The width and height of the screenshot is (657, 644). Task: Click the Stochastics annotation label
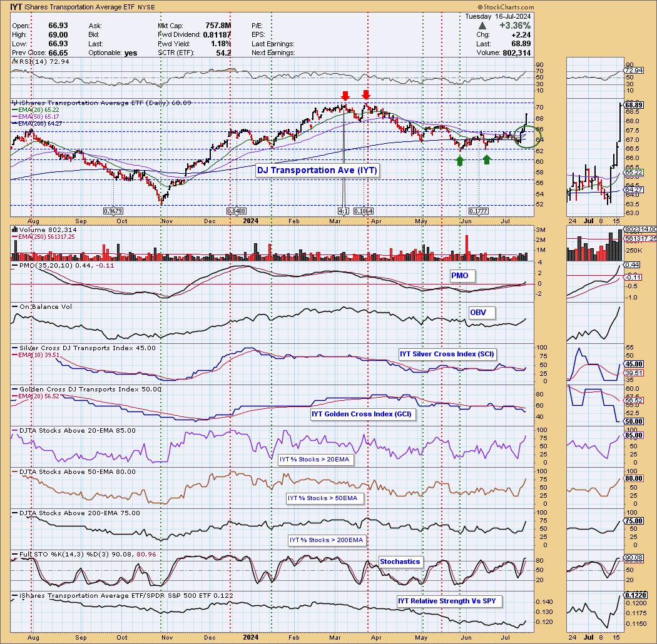click(400, 561)
